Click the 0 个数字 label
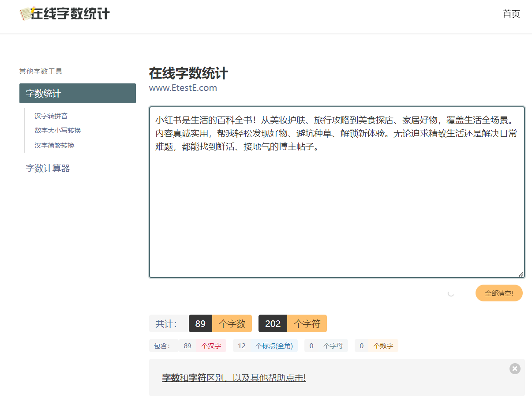The image size is (532, 402). (x=376, y=346)
